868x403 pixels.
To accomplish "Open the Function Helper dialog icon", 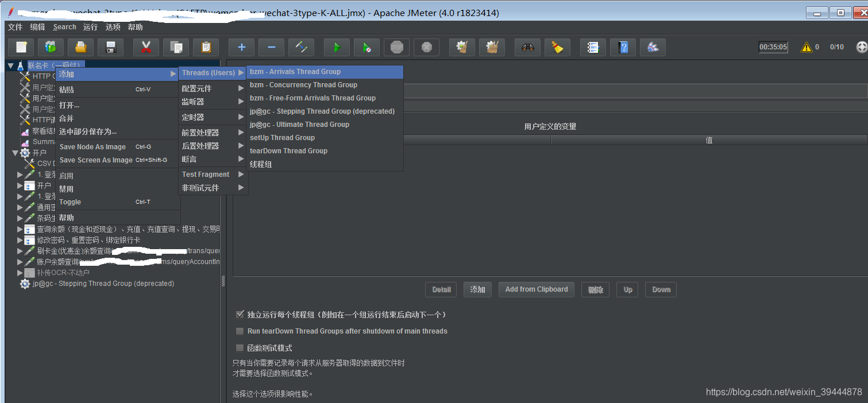I will (593, 47).
